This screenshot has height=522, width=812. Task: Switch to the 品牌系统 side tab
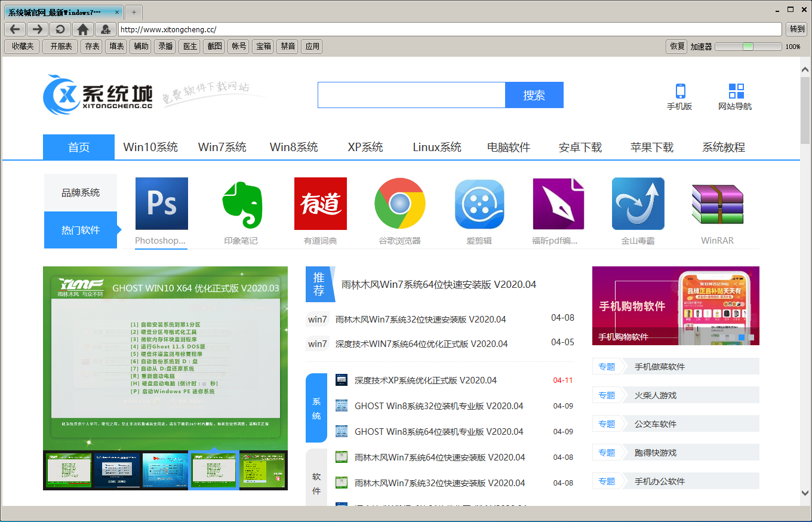pyautogui.click(x=81, y=192)
